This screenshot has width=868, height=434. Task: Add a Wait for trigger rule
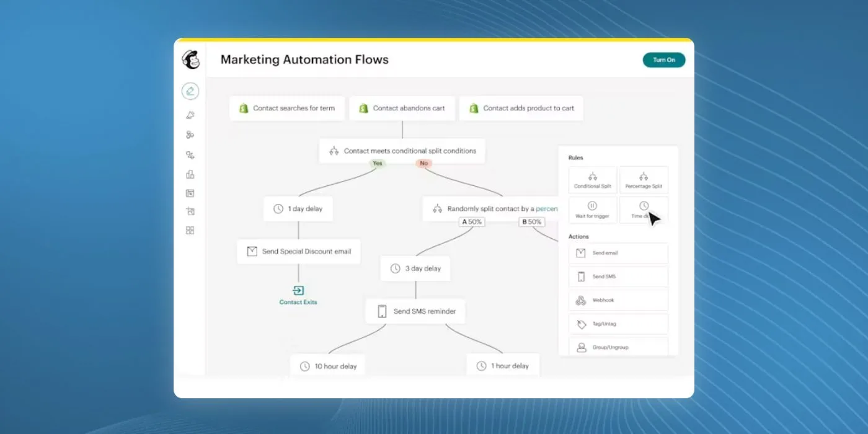point(592,210)
